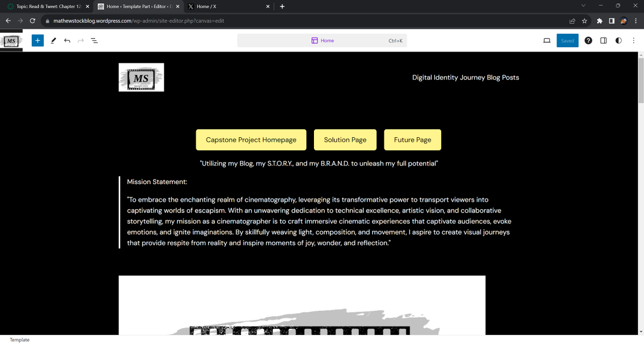The width and height of the screenshot is (644, 344).
Task: Select the large film strip image
Action: click(x=302, y=305)
